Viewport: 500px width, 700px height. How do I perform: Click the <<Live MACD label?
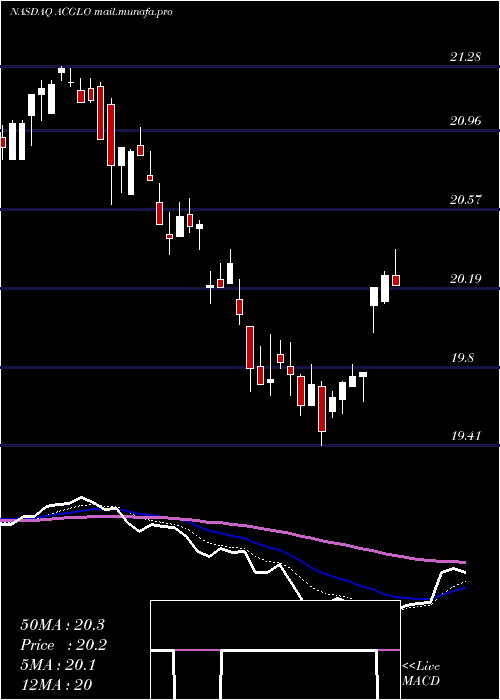pyautogui.click(x=421, y=674)
